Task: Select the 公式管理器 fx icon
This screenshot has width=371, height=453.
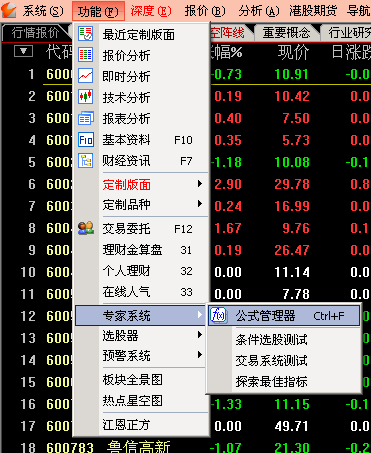Action: (219, 315)
